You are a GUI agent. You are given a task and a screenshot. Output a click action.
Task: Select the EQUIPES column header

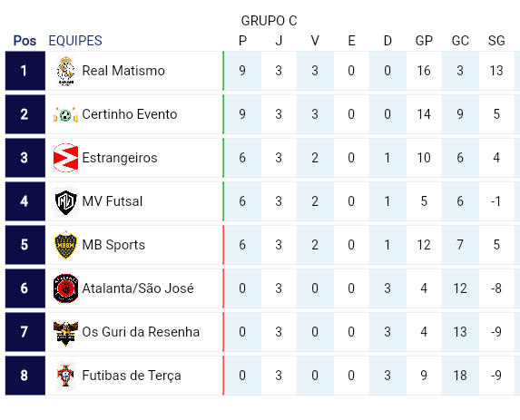click(x=75, y=41)
